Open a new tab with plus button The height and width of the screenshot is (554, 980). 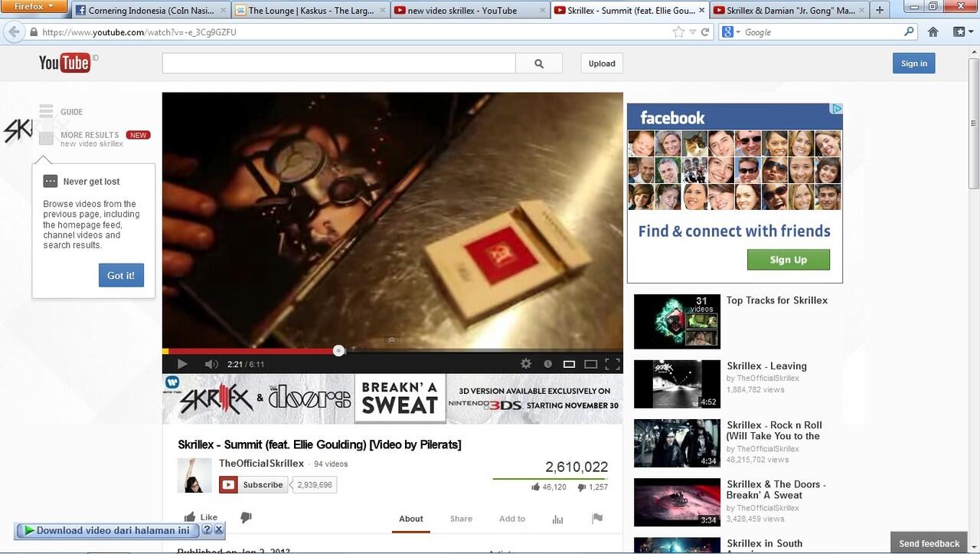click(880, 10)
